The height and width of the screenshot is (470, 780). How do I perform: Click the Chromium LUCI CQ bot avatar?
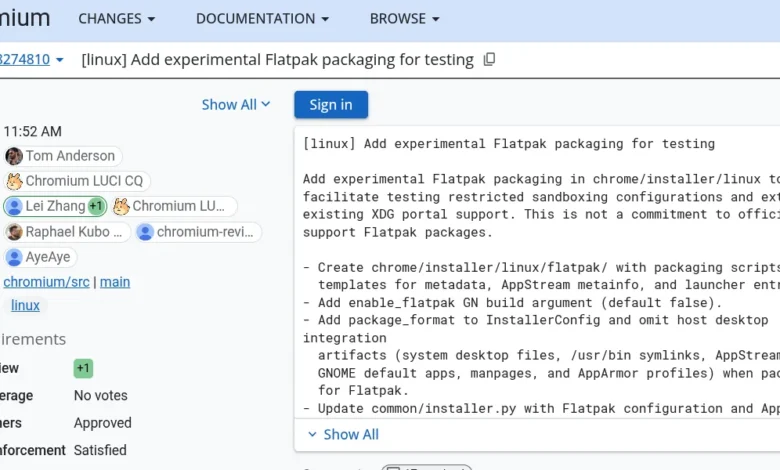14,181
